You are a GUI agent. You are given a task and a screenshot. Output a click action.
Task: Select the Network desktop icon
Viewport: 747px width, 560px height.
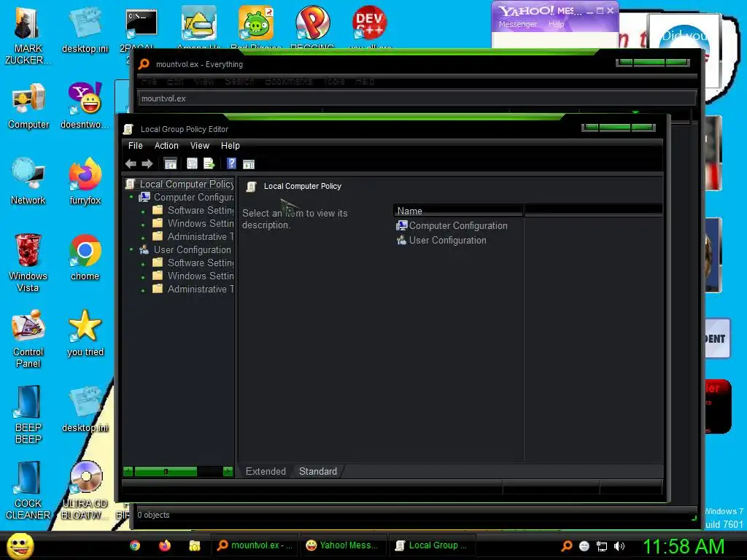click(x=28, y=182)
